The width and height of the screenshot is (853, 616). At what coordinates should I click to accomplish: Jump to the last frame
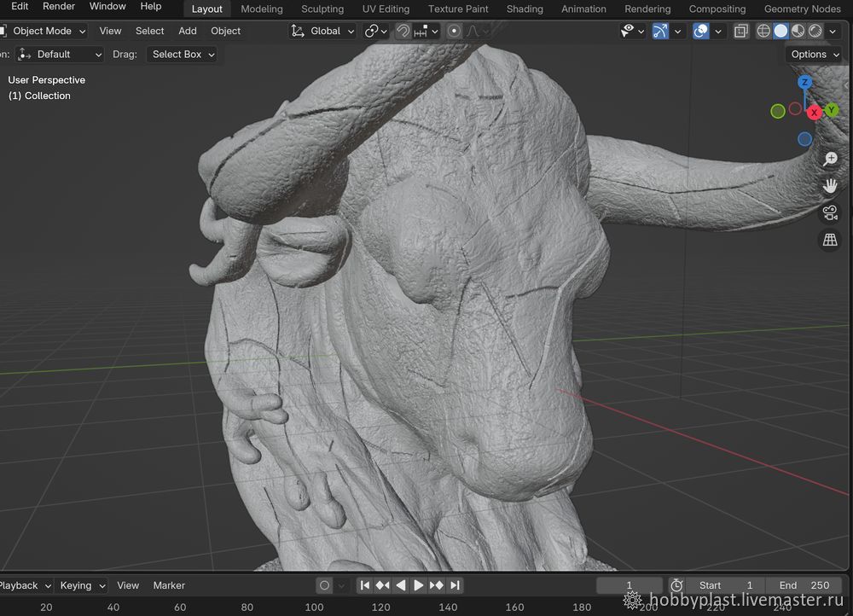coord(455,585)
